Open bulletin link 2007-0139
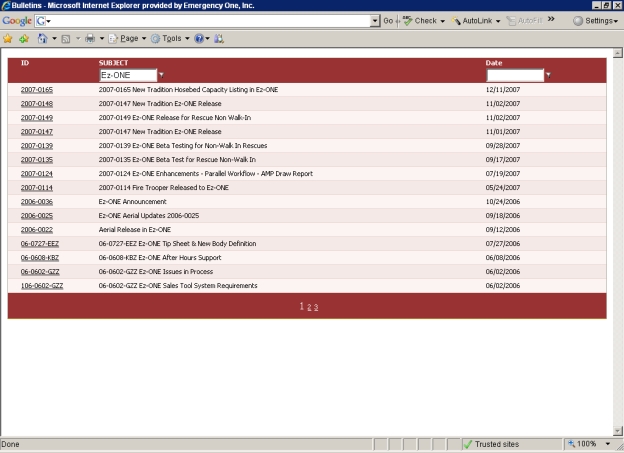The image size is (624, 453). point(37,146)
